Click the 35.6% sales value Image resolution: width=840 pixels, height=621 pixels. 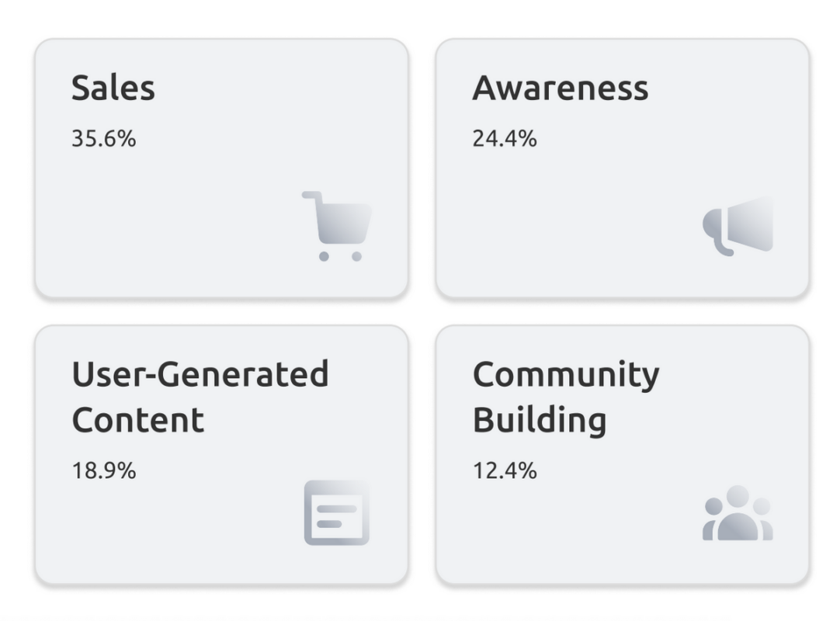point(103,139)
